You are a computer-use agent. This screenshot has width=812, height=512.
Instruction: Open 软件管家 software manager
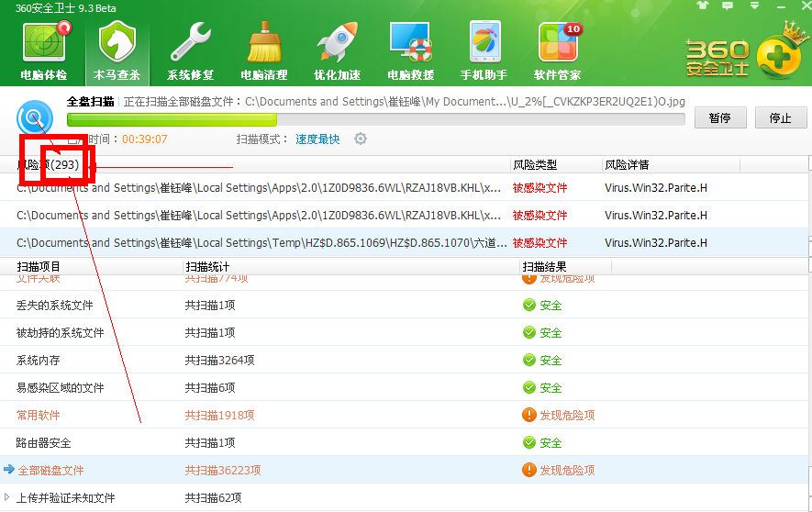coord(558,51)
